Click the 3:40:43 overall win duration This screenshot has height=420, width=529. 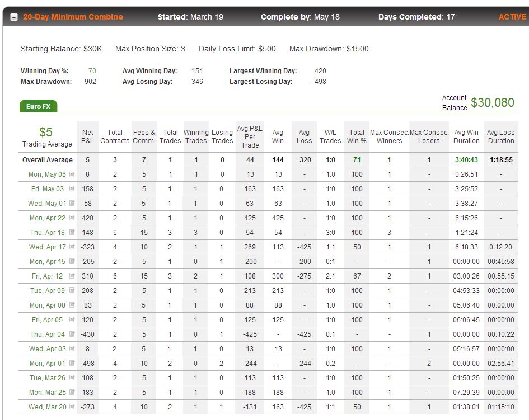[x=466, y=160]
